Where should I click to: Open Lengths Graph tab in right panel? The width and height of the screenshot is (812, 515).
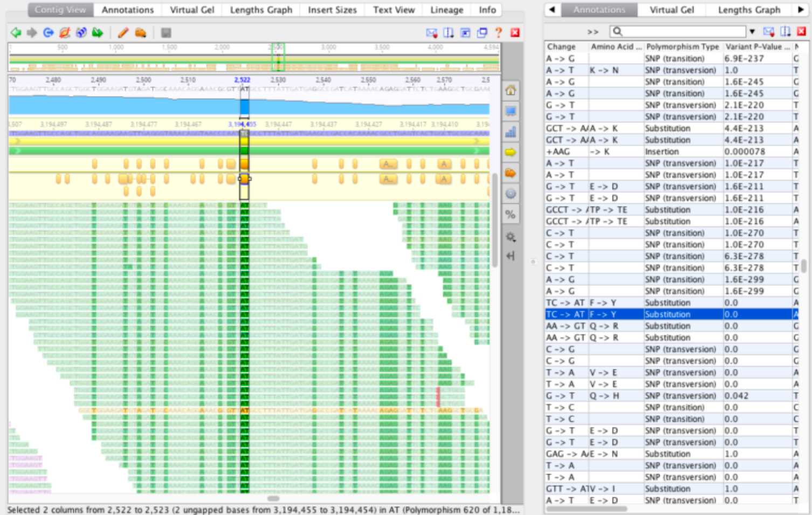(x=749, y=10)
